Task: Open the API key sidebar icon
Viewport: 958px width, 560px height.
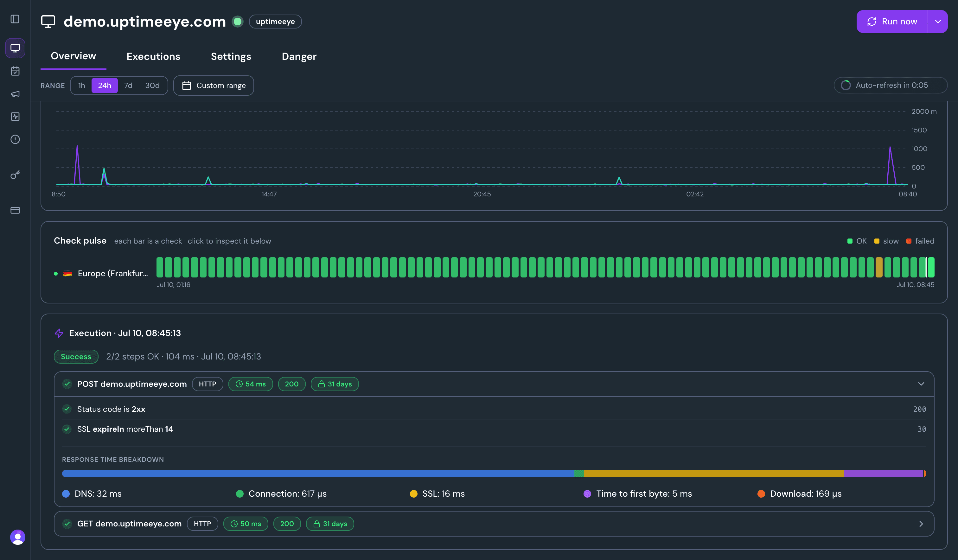Action: click(x=15, y=175)
